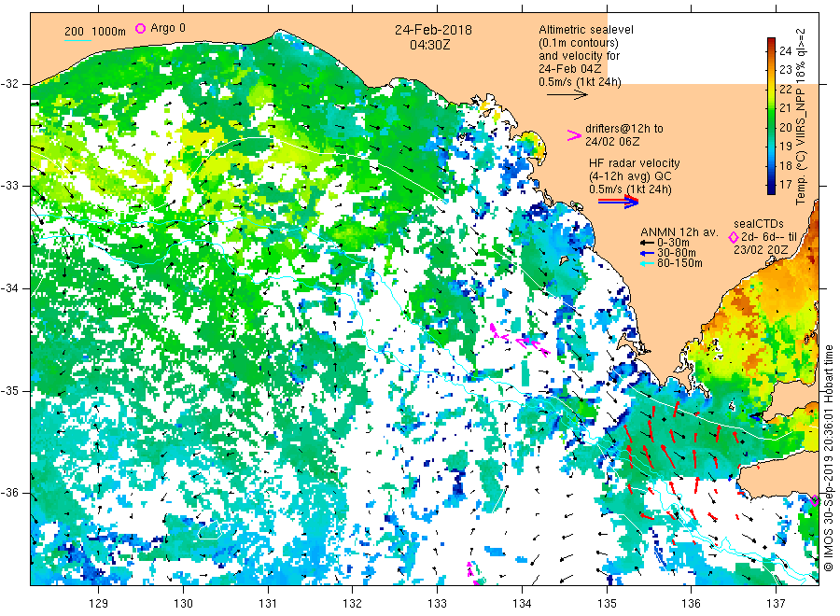Click the black 0-30m ANMN arrow
Screen dimensions: 840x616
[647, 244]
